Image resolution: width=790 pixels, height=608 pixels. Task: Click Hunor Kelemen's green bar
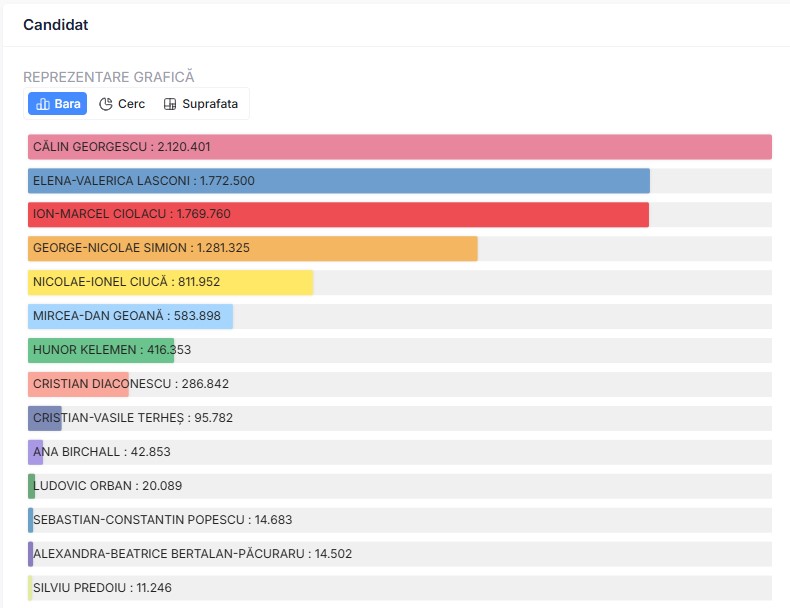tap(101, 351)
